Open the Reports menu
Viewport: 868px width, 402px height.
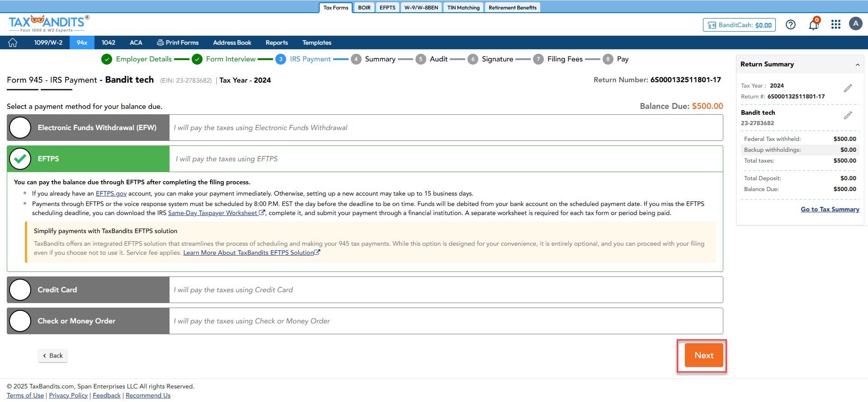coord(277,42)
